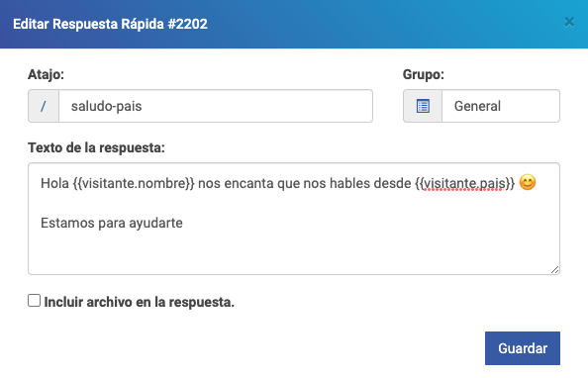Click the slash icon before the shortcut field
Viewport: 588px width, 378px height.
pos(44,106)
